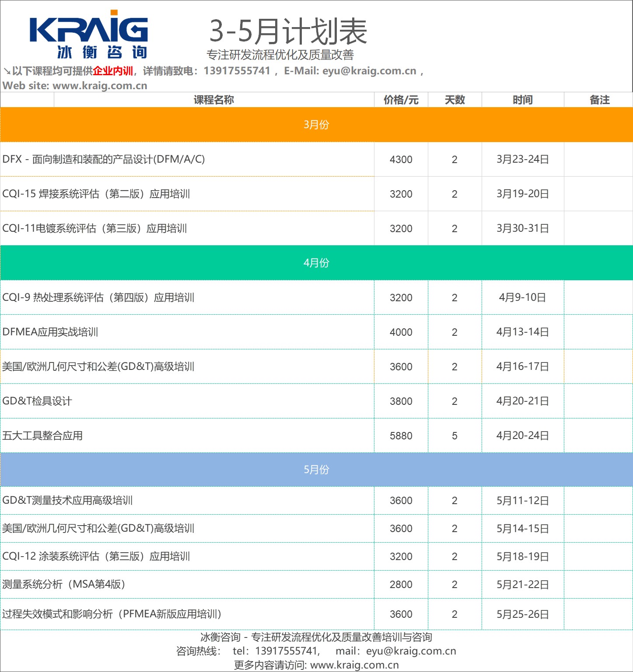Select the 时间 column header
Image resolution: width=633 pixels, height=672 pixels.
coord(523,100)
